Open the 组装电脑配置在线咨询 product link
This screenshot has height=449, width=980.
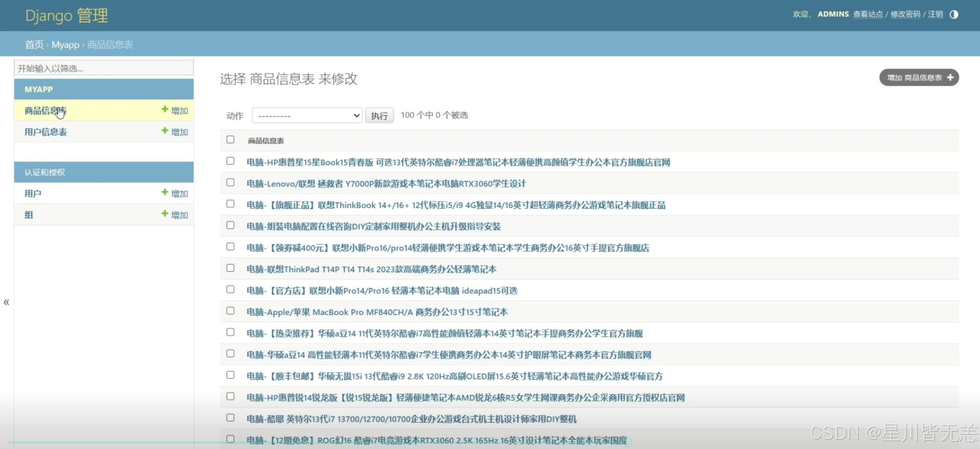click(x=374, y=226)
